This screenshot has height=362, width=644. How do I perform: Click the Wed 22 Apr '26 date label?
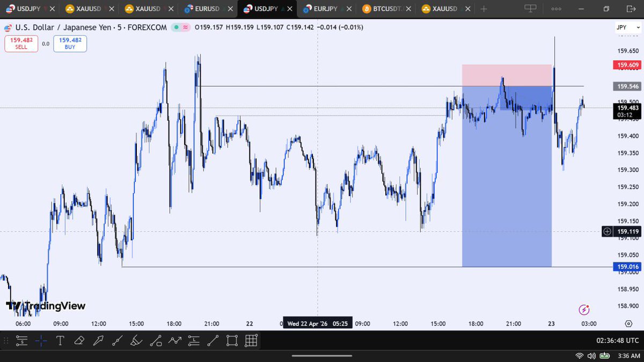click(x=318, y=324)
